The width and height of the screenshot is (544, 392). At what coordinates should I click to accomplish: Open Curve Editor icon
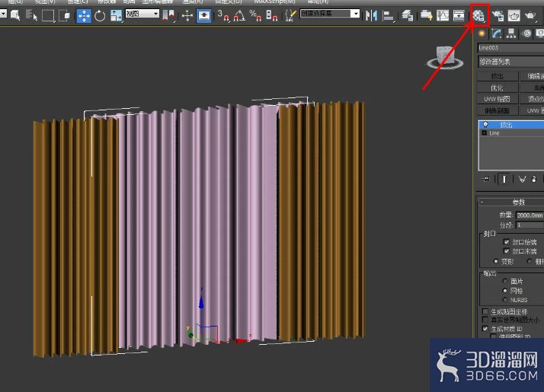(x=443, y=15)
